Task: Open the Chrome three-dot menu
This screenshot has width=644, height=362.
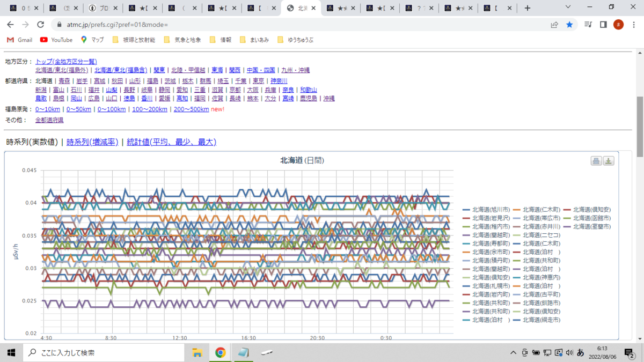Action: tap(633, 25)
